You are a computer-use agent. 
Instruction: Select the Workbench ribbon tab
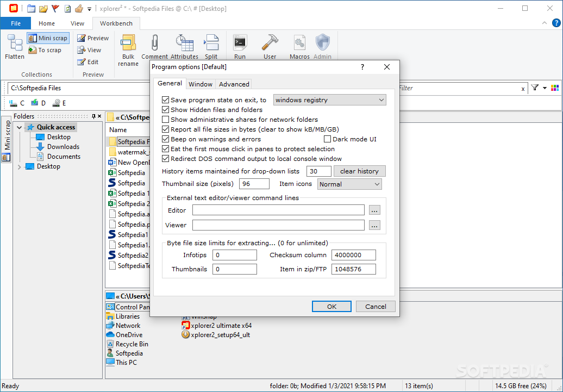(x=116, y=23)
